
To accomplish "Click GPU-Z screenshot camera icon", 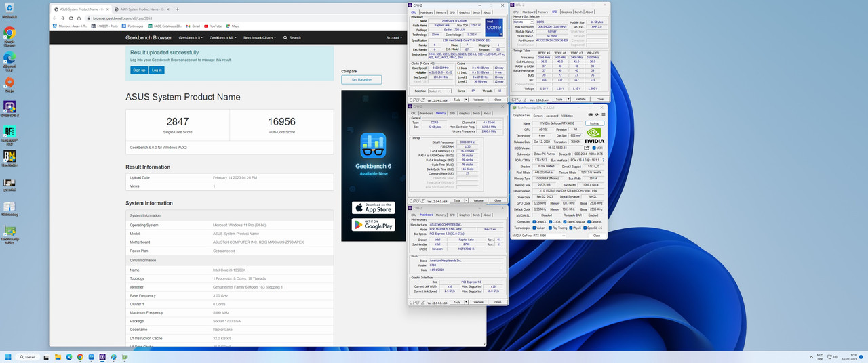I will (590, 114).
